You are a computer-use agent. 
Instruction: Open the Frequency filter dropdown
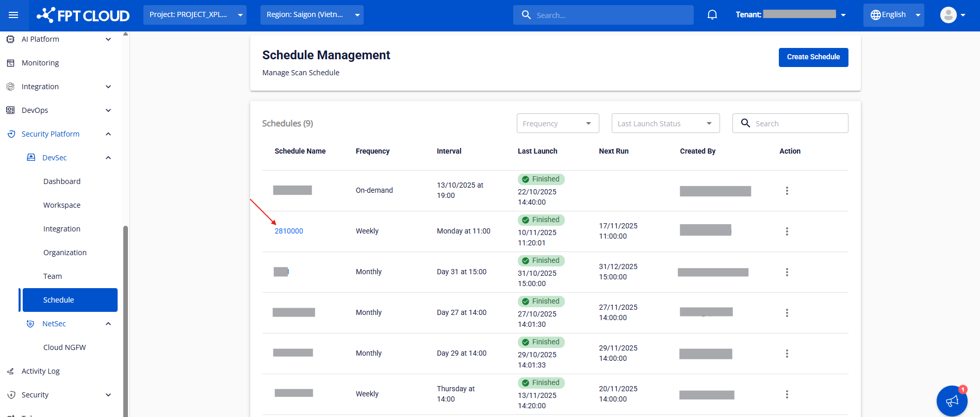[x=558, y=124]
